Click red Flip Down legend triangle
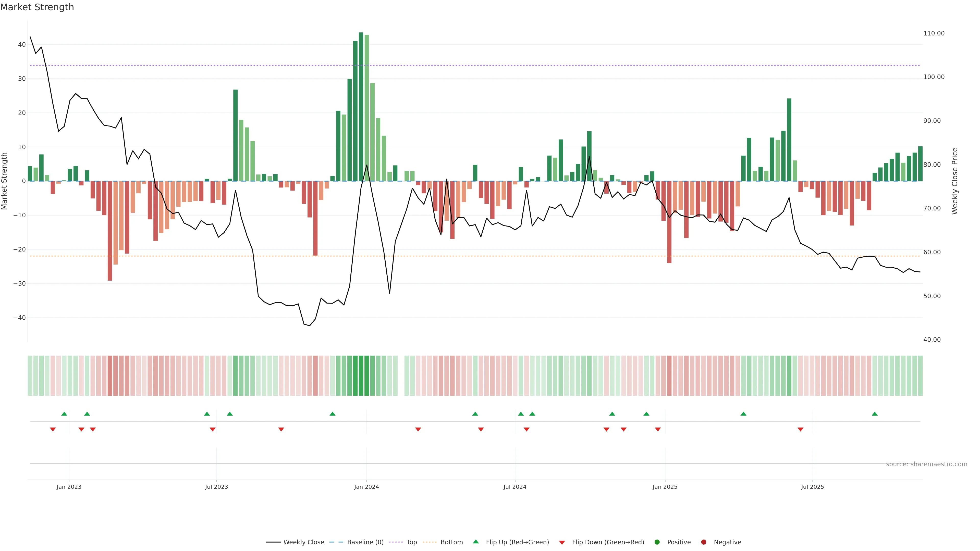The height and width of the screenshot is (551, 980). pyautogui.click(x=562, y=543)
